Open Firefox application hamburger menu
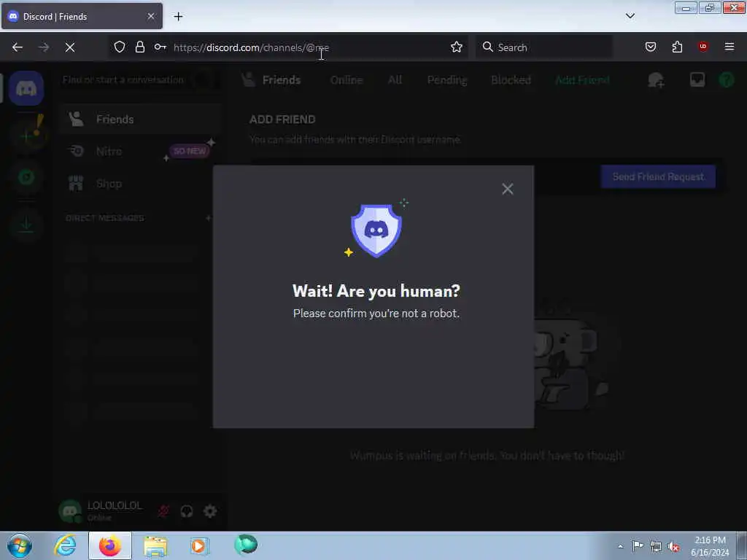The image size is (747, 560). click(729, 47)
